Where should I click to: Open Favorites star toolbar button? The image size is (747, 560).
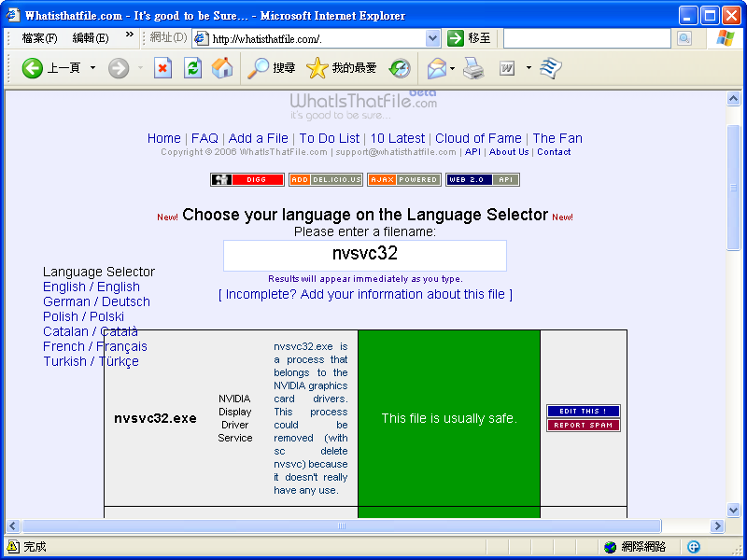[x=341, y=68]
